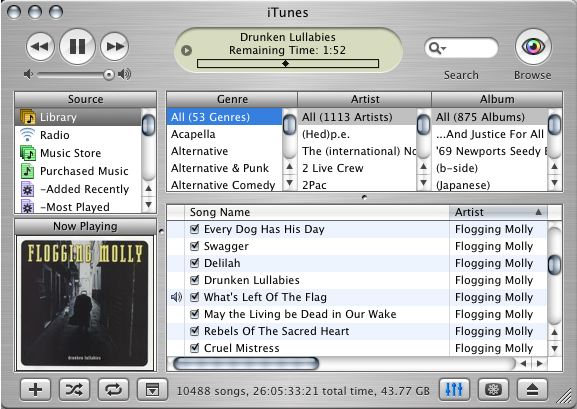Sort by the Song Name column header
Viewport: 577px width, 409px height.
(x=317, y=212)
